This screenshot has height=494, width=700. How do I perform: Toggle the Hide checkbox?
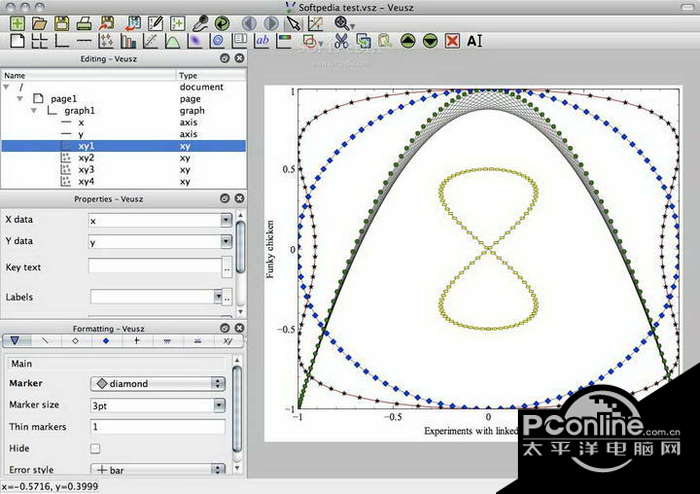(95, 449)
